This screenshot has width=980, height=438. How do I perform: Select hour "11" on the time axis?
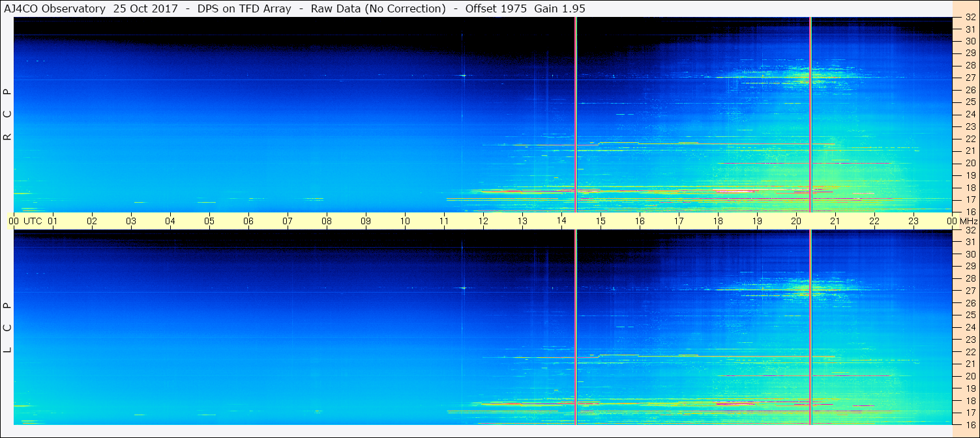tap(444, 221)
